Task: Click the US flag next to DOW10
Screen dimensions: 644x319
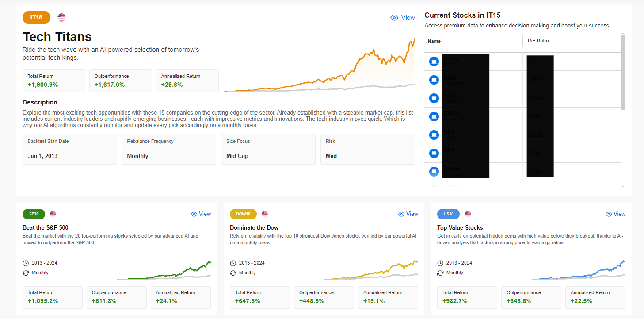Action: [x=265, y=214]
